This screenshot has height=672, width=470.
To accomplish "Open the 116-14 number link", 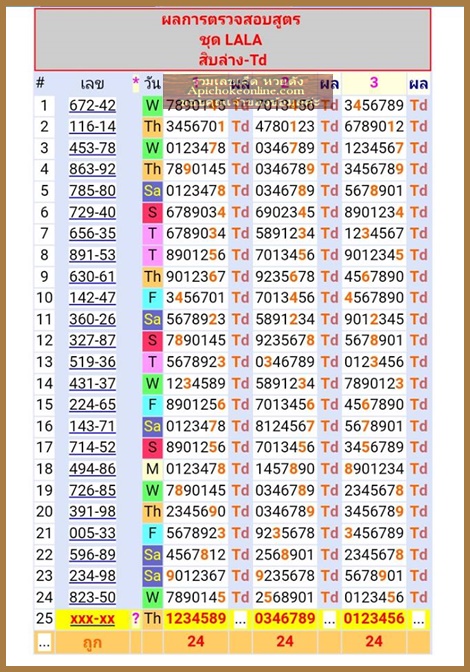I will click(x=93, y=126).
